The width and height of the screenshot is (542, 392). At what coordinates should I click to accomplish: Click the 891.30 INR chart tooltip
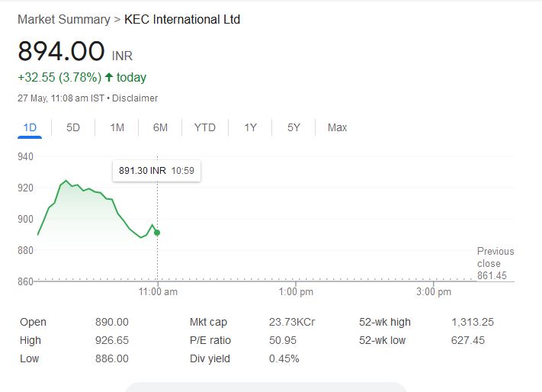point(156,171)
